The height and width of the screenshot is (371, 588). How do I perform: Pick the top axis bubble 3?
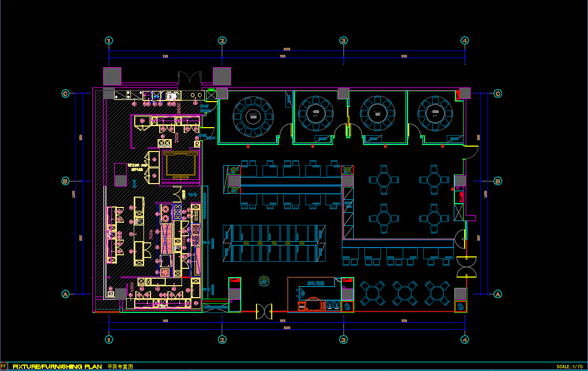tap(343, 41)
